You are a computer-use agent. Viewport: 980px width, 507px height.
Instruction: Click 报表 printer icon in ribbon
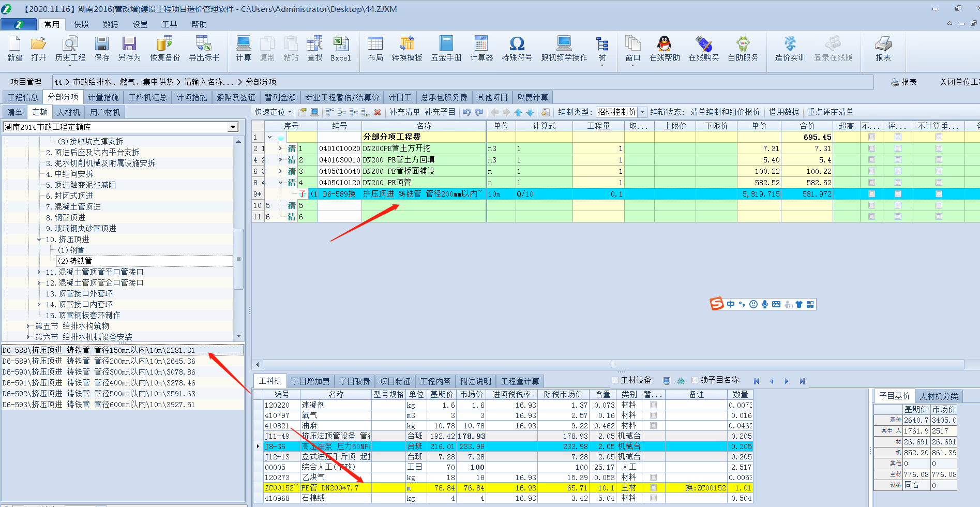tap(883, 49)
